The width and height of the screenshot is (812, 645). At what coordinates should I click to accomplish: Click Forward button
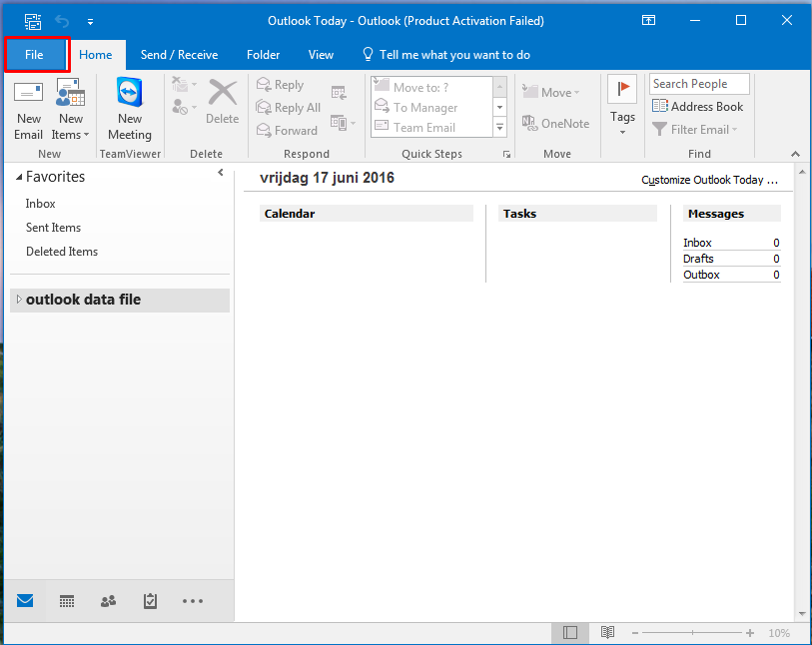pyautogui.click(x=287, y=131)
